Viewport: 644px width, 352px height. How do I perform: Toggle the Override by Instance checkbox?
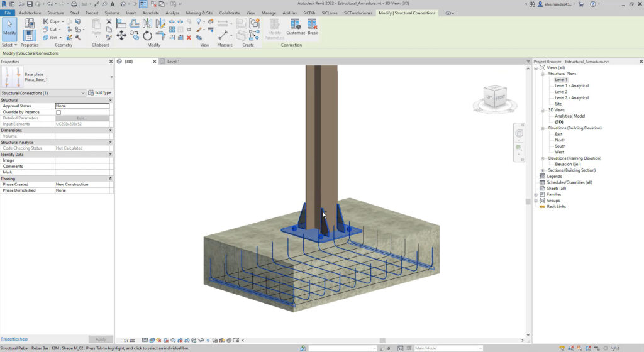pos(58,112)
